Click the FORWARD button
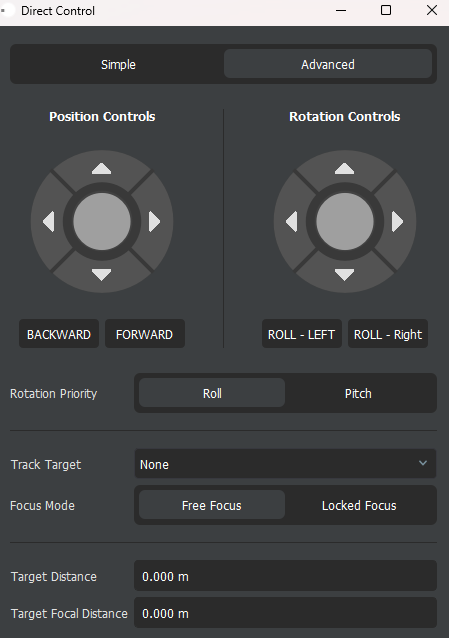This screenshot has height=638, width=449. [x=145, y=334]
